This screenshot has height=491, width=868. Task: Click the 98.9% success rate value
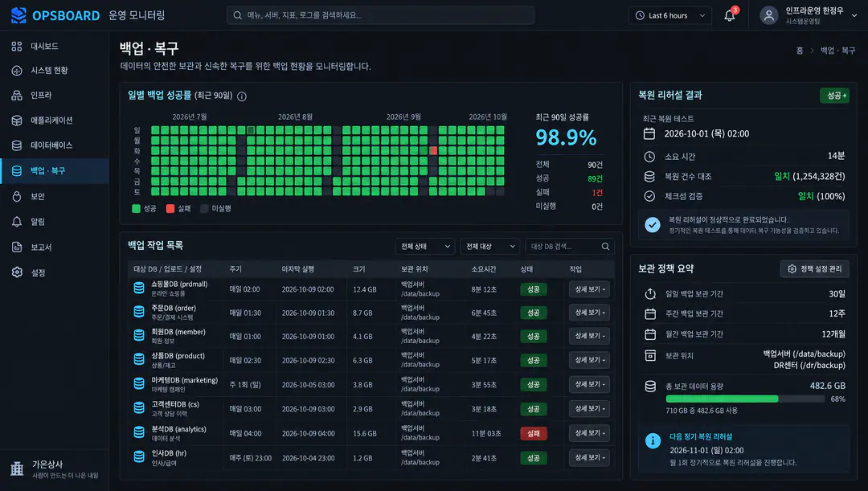pyautogui.click(x=566, y=137)
